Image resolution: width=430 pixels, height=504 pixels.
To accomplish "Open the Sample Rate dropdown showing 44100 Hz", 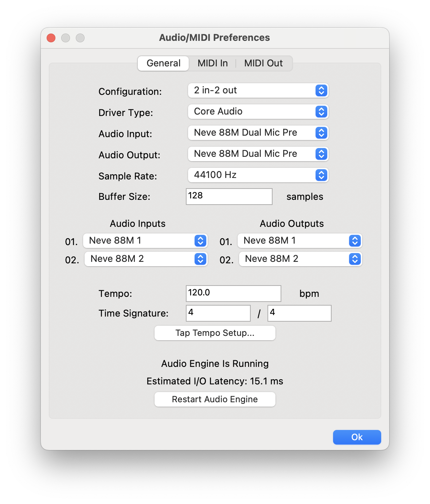I will pos(258,175).
